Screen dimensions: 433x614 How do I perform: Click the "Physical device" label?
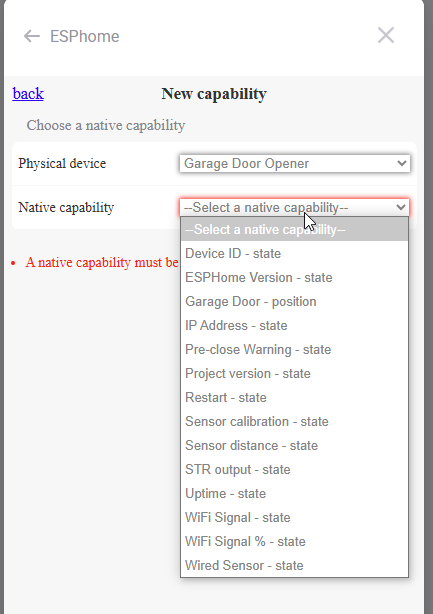tap(62, 163)
